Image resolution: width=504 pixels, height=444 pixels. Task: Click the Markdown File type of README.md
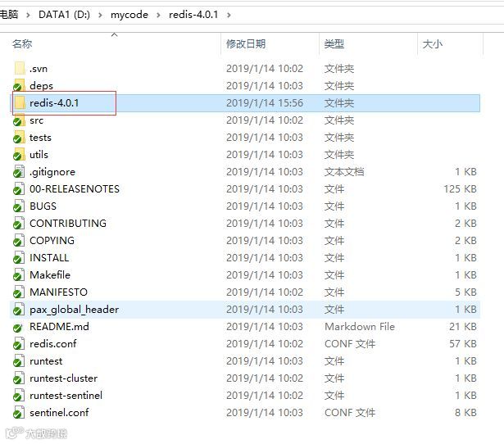click(360, 326)
